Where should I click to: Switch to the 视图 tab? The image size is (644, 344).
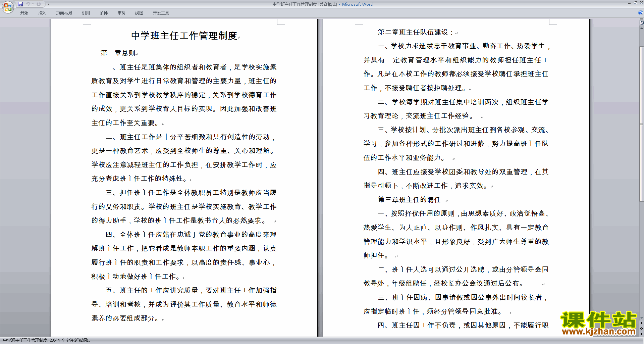tap(139, 13)
